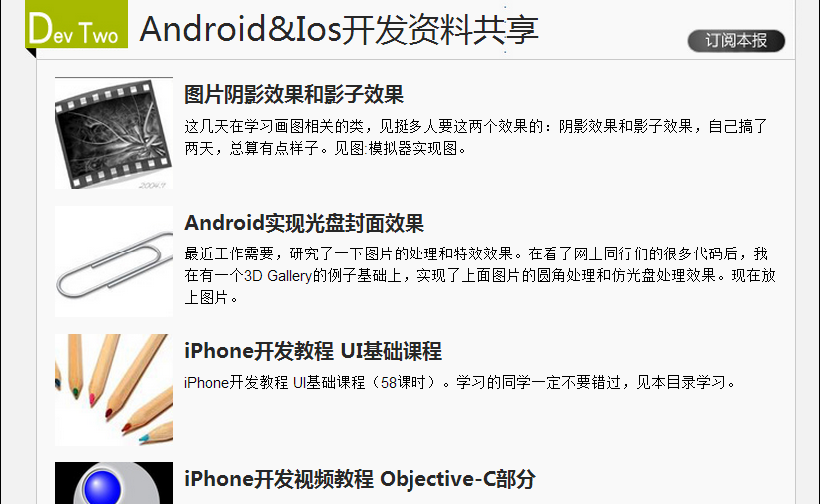Open article iPhone开发教程 UI基础课程
This screenshot has width=820, height=504.
(313, 351)
